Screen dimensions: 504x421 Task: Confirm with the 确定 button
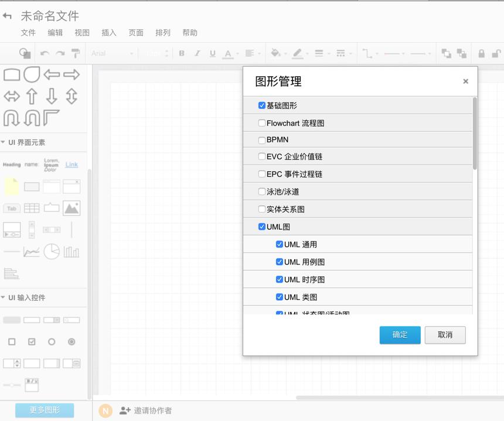[400, 335]
